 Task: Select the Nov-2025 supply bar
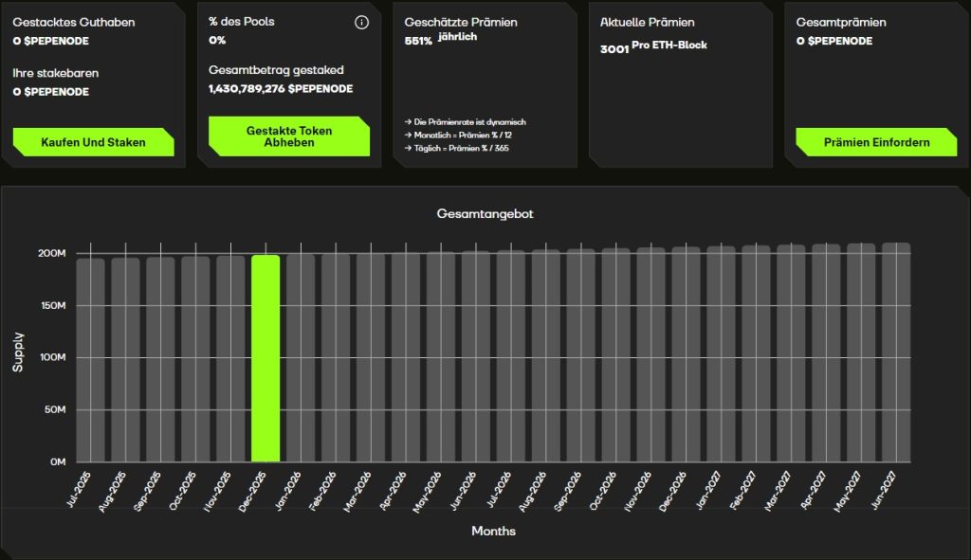(x=230, y=359)
